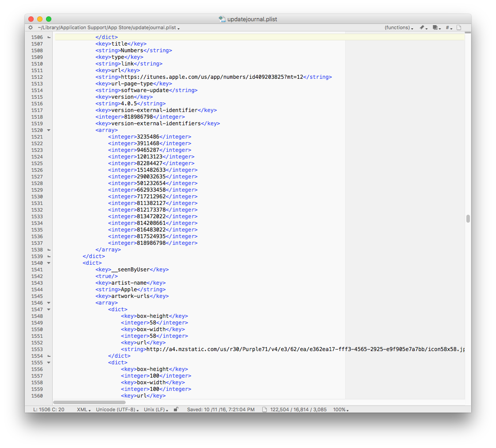The image size is (496, 448).
Task: Open the XML language popup
Action: pos(84,409)
